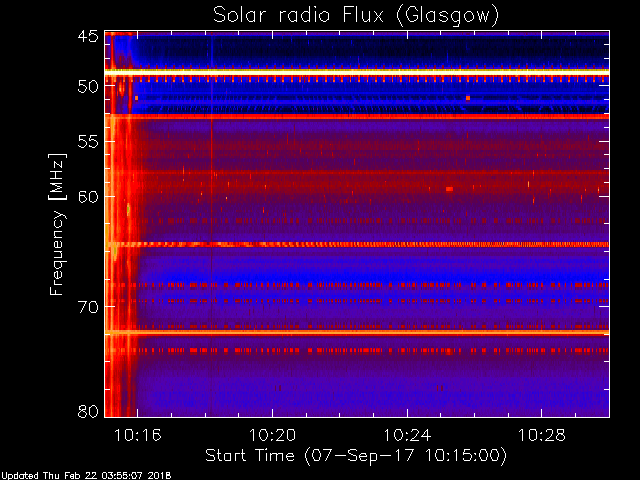Click the "Frequency [MHz]" axis label

coord(57,224)
